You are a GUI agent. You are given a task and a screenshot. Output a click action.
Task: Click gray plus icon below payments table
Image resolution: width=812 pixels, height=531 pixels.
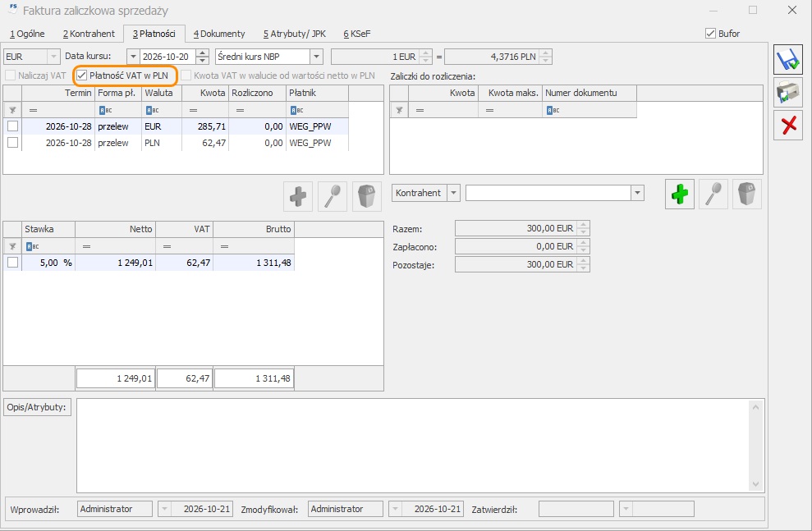(298, 196)
